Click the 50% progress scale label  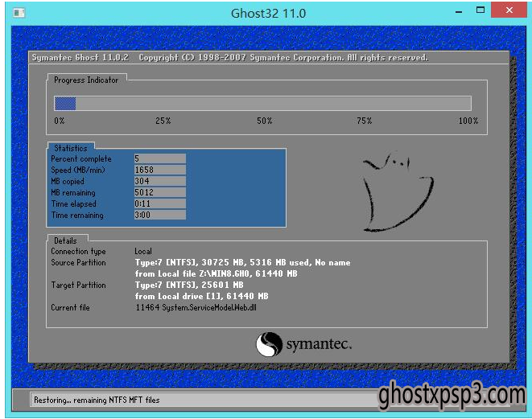264,121
